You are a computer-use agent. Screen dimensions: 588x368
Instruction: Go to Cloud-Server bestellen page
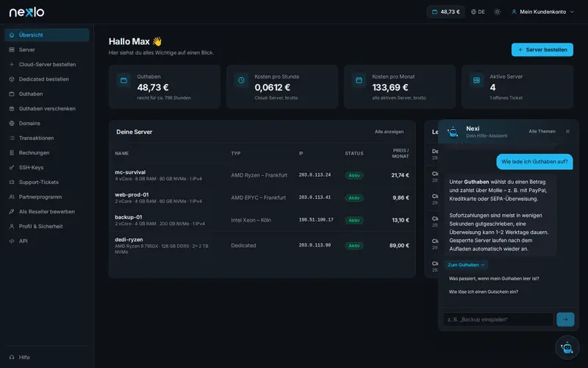pyautogui.click(x=47, y=64)
